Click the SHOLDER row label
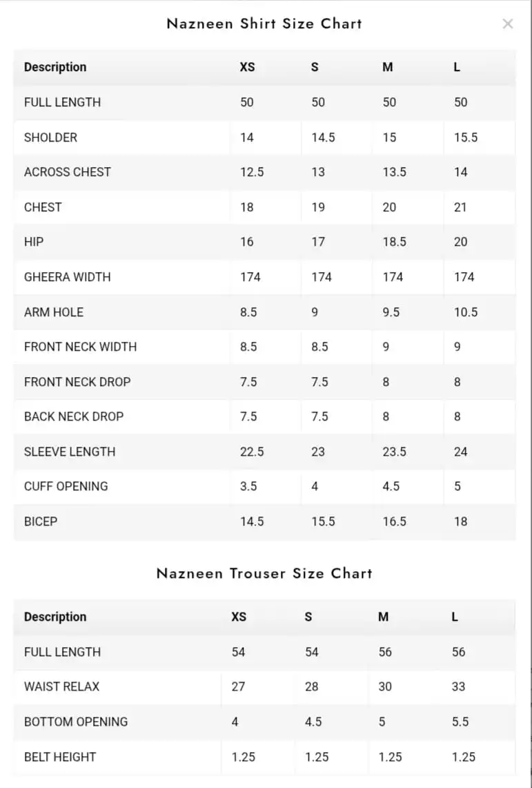The width and height of the screenshot is (532, 788). pyautogui.click(x=50, y=137)
